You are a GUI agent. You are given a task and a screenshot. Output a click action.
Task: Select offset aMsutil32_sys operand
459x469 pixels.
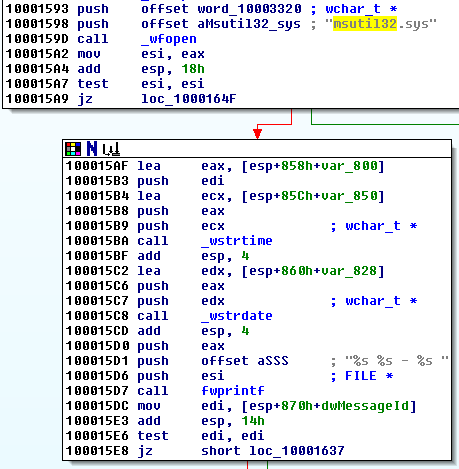[x=221, y=24]
